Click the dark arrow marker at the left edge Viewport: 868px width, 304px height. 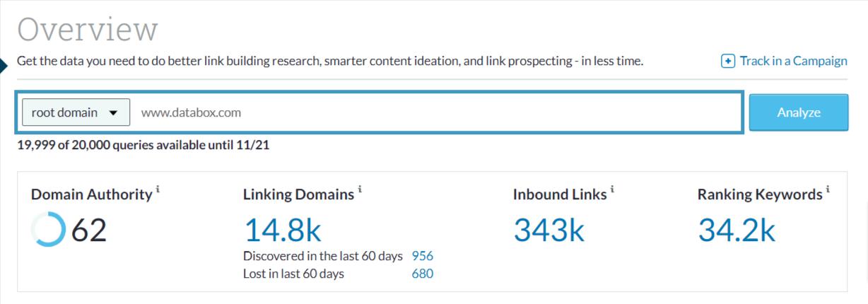[4, 66]
